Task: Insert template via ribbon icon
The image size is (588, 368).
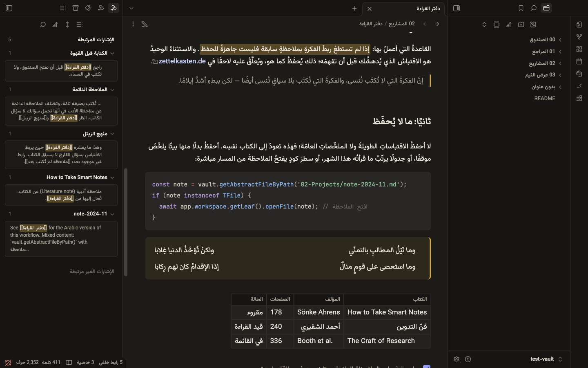Action: (x=579, y=74)
